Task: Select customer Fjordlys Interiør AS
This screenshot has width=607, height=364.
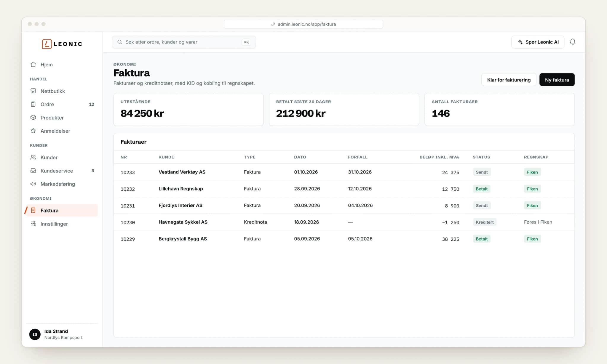Action: (x=180, y=205)
